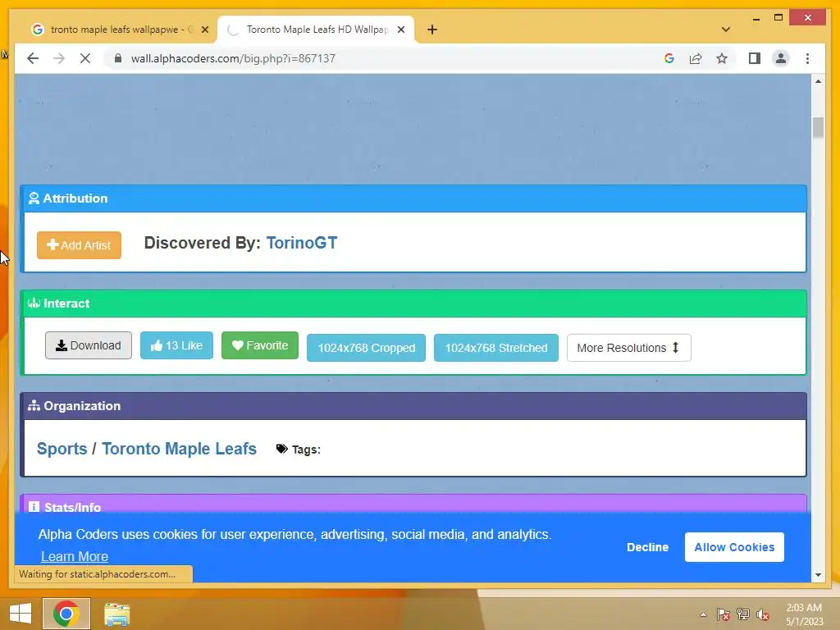
Task: Open a new browser tab
Action: pos(432,30)
